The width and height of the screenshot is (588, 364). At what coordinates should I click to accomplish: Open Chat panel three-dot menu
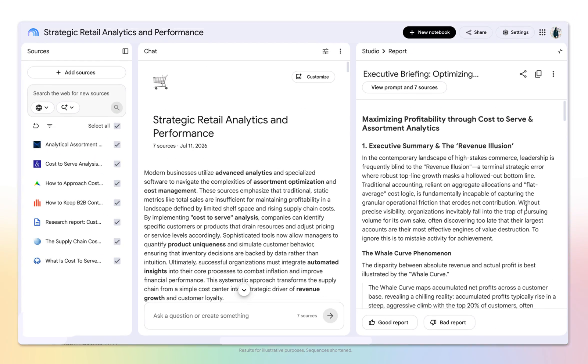(x=340, y=51)
